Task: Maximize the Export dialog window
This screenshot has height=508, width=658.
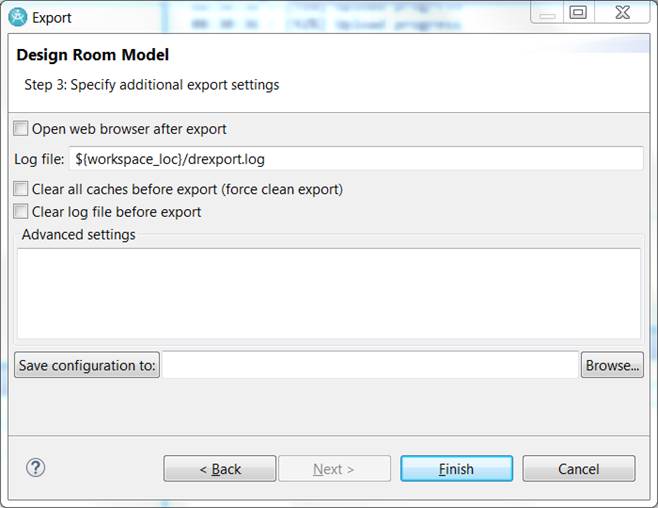Action: [x=578, y=13]
